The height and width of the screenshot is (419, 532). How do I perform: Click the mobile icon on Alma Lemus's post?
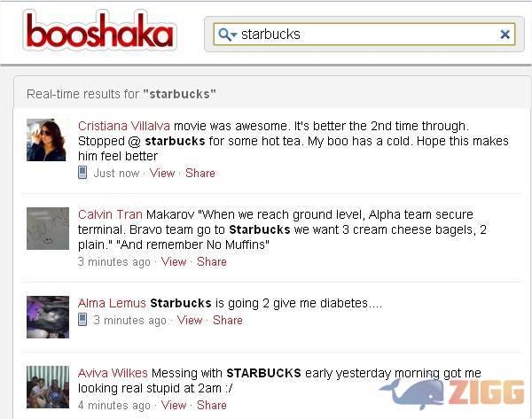tap(82, 319)
